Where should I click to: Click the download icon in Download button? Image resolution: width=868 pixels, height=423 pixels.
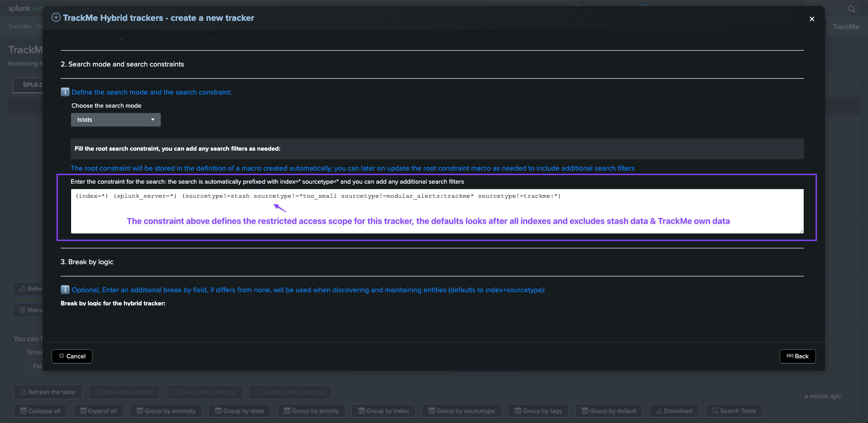click(659, 411)
